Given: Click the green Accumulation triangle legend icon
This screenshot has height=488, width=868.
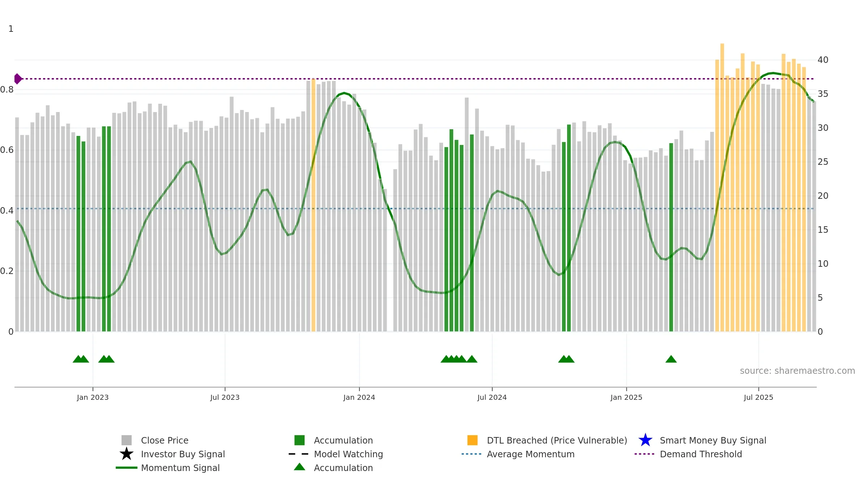Looking at the screenshot, I should click(x=299, y=467).
